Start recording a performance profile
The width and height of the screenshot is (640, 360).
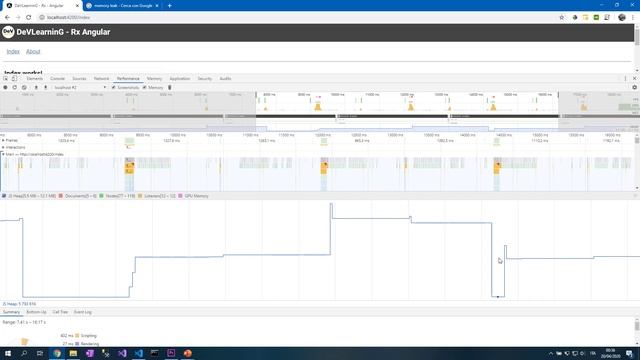5,87
